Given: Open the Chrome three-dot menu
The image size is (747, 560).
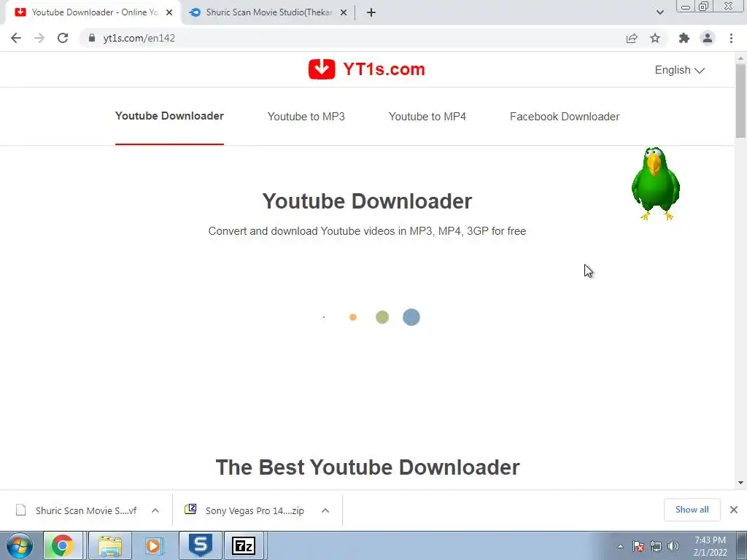Looking at the screenshot, I should [x=731, y=38].
